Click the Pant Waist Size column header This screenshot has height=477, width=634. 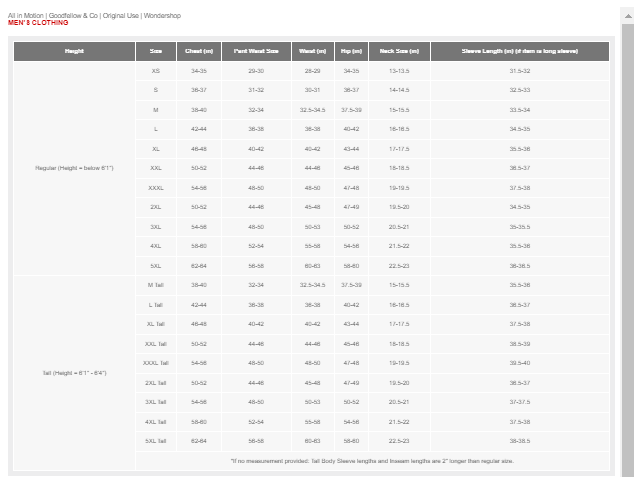pos(256,51)
